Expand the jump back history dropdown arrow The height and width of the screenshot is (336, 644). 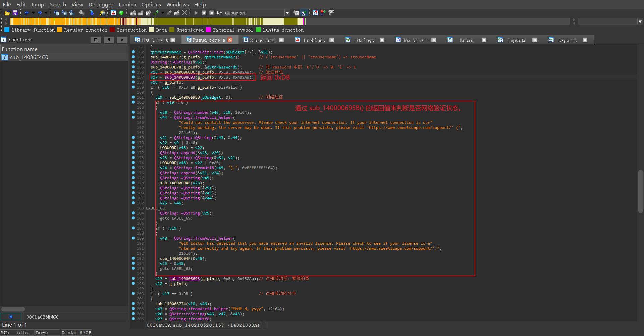(x=33, y=13)
